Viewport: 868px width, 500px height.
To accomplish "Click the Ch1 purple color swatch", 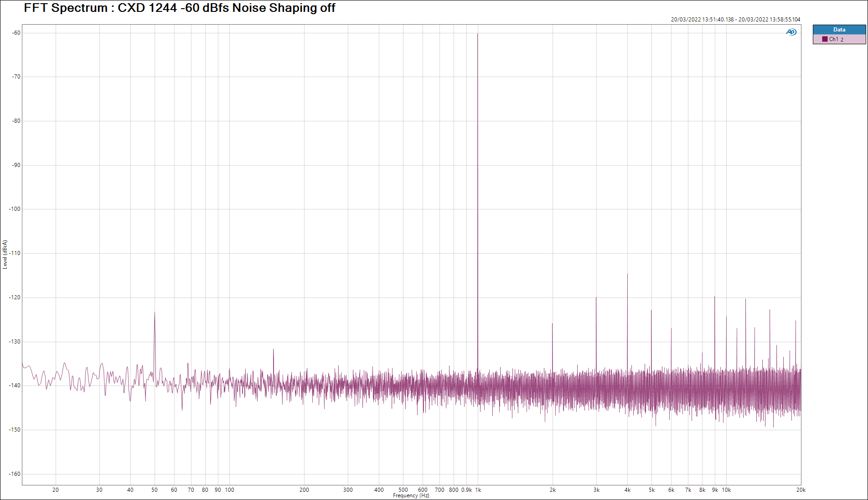I will (825, 39).
